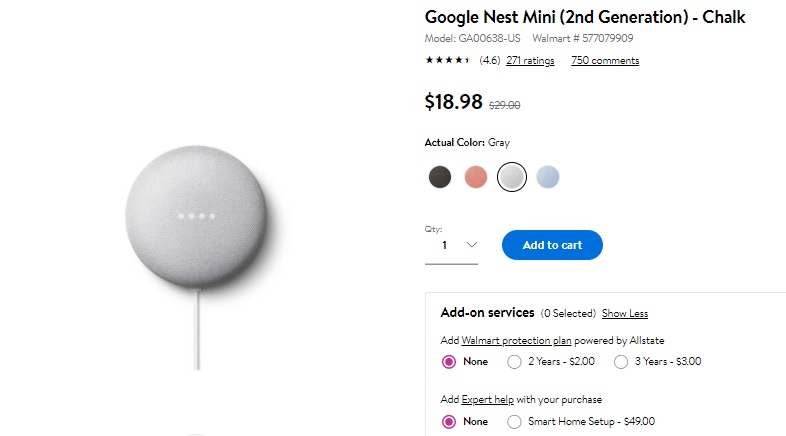Select the coral pink color swatch
This screenshot has width=786, height=436.
pyautogui.click(x=476, y=177)
